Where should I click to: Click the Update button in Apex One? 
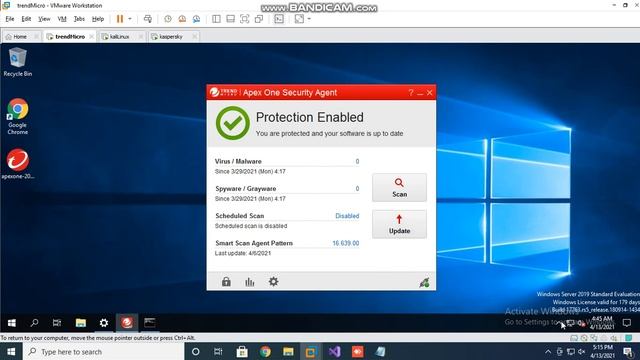click(x=399, y=224)
